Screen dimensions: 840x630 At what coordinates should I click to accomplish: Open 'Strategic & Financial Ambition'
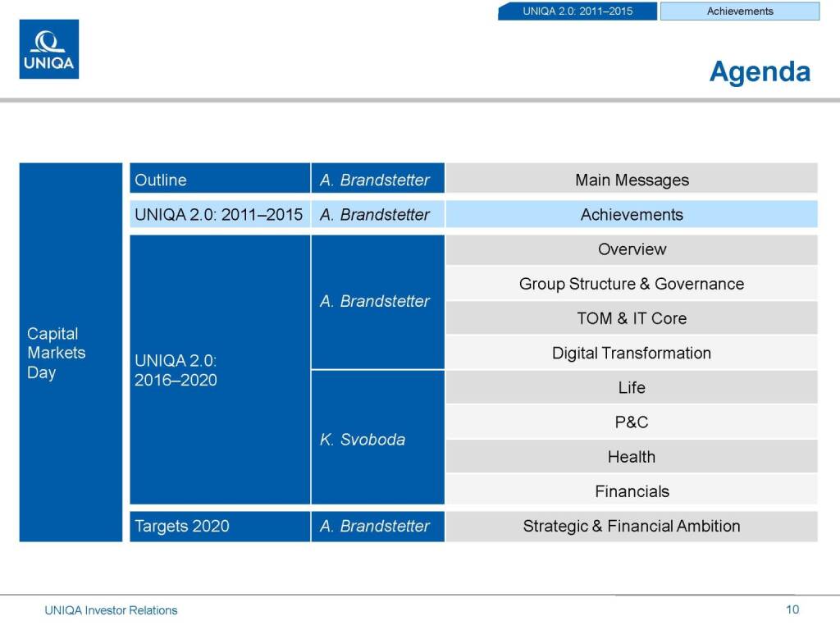point(632,526)
